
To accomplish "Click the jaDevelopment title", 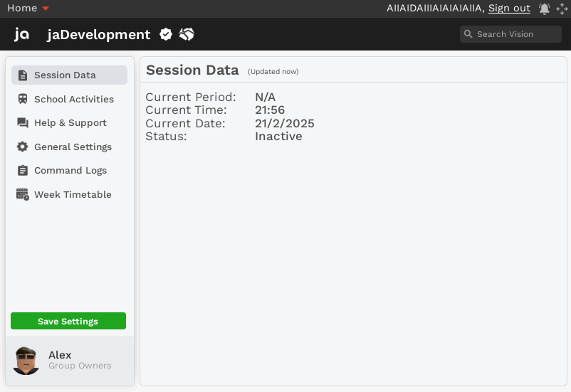I will [99, 34].
